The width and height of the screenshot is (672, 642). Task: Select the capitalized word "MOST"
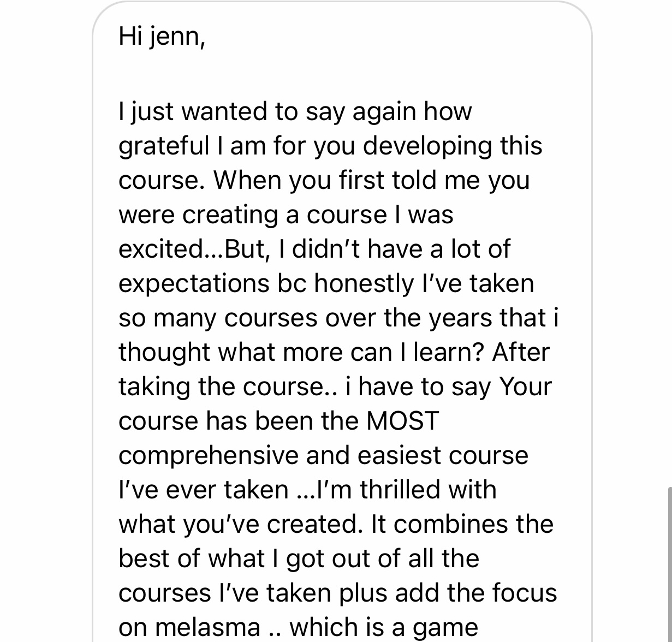[x=402, y=420]
